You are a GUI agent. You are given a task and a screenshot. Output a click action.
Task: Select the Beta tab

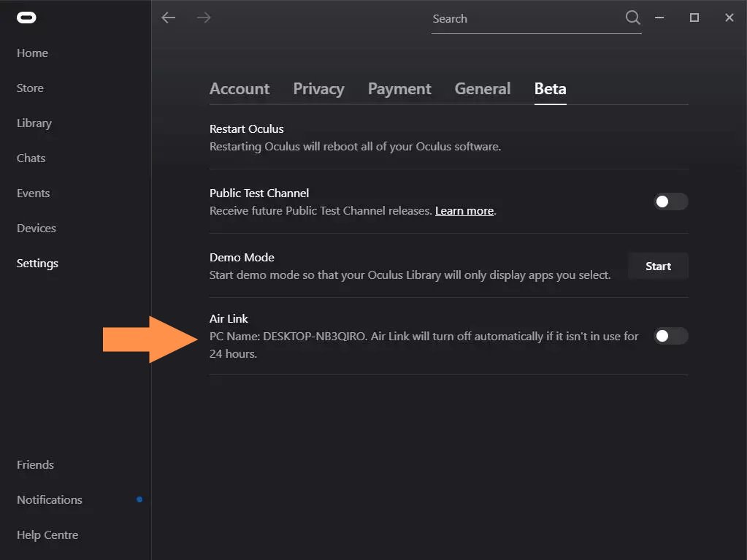click(x=551, y=89)
